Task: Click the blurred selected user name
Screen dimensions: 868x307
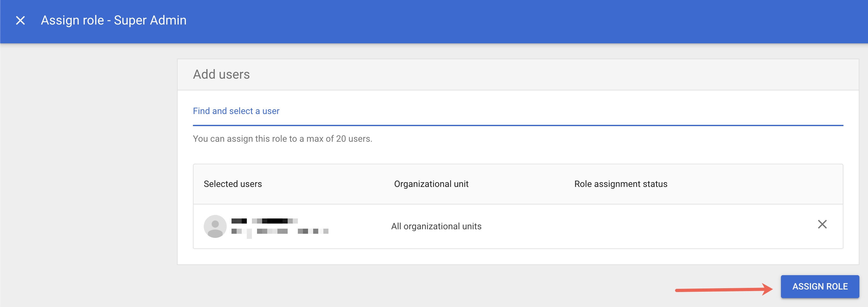Action: [x=264, y=221]
